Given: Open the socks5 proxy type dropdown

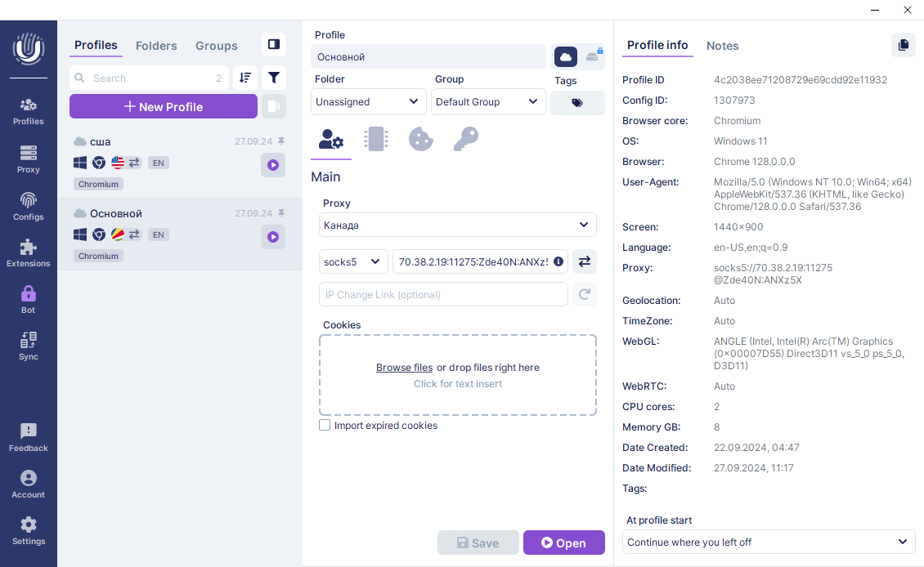Looking at the screenshot, I should tap(353, 261).
